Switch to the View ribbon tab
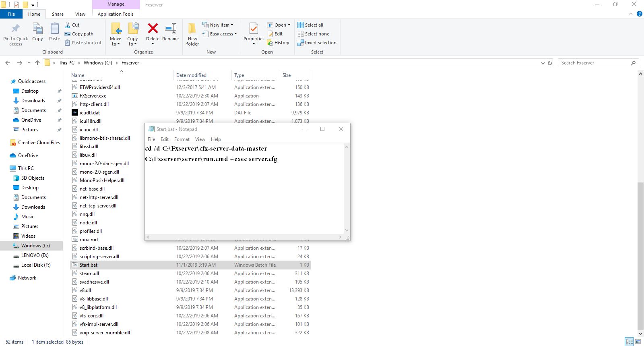 [x=80, y=14]
